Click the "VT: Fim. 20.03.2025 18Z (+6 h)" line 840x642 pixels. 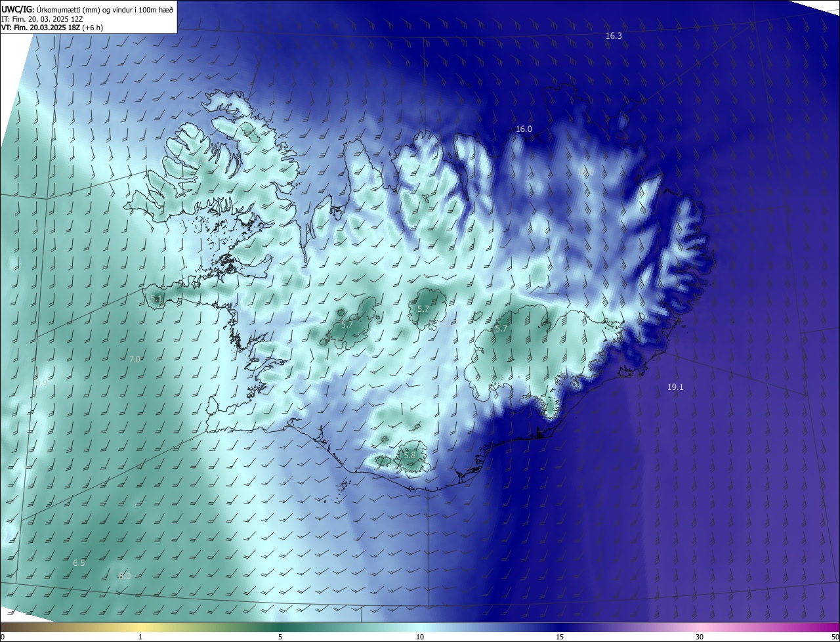(x=52, y=28)
